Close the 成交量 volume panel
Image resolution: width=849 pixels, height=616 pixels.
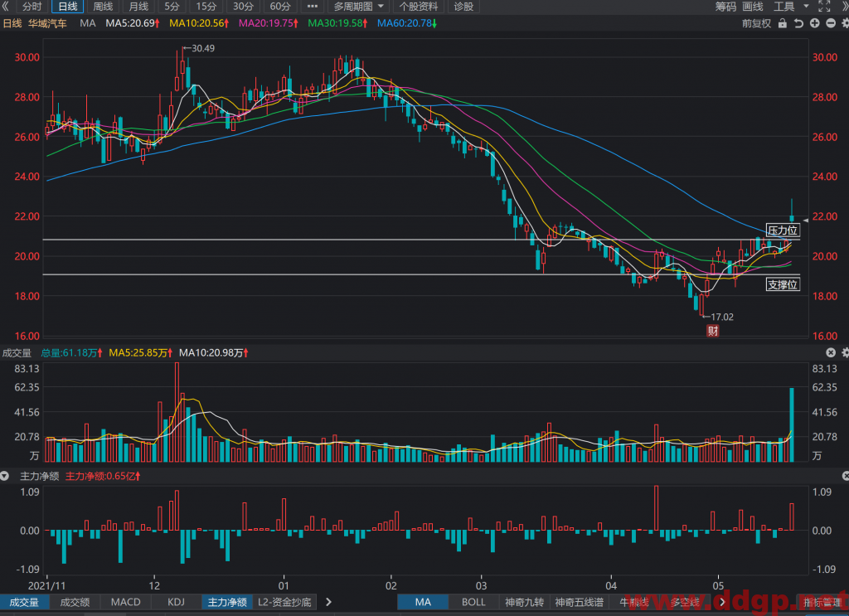[831, 353]
